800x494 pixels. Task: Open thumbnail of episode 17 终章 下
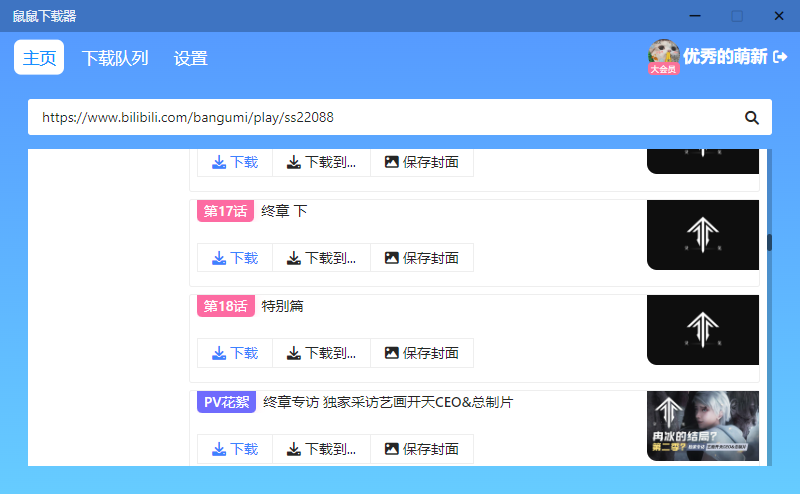tap(702, 235)
